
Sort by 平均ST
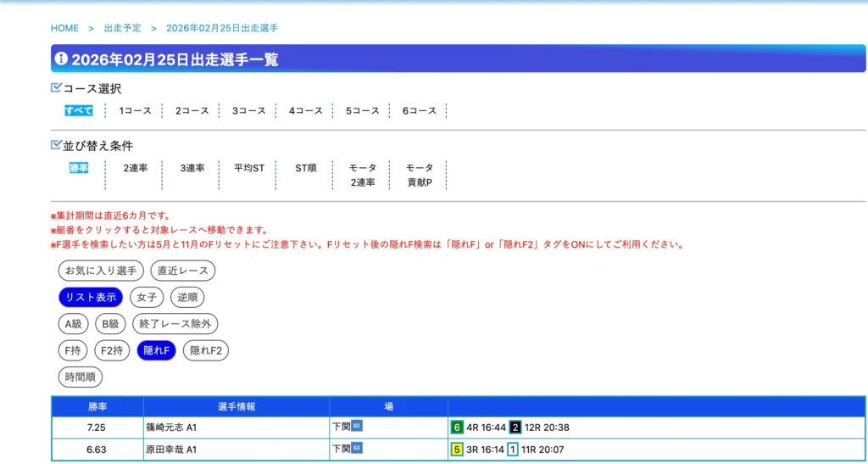(x=249, y=168)
